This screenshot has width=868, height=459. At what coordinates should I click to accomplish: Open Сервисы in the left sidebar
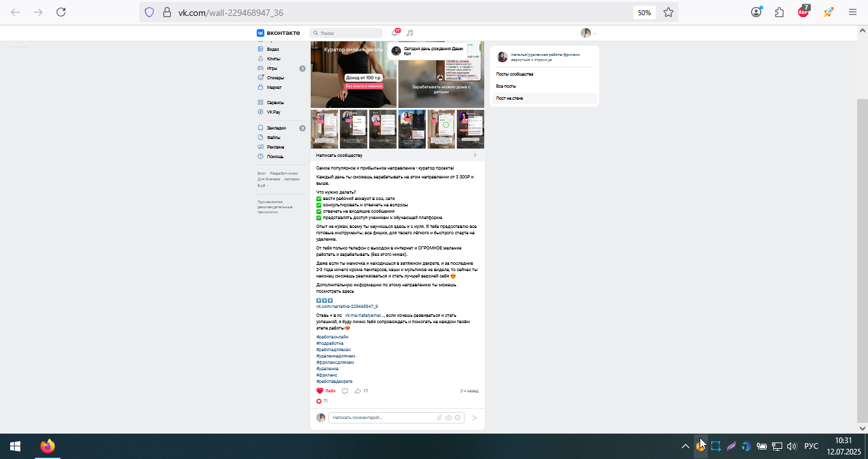click(275, 102)
